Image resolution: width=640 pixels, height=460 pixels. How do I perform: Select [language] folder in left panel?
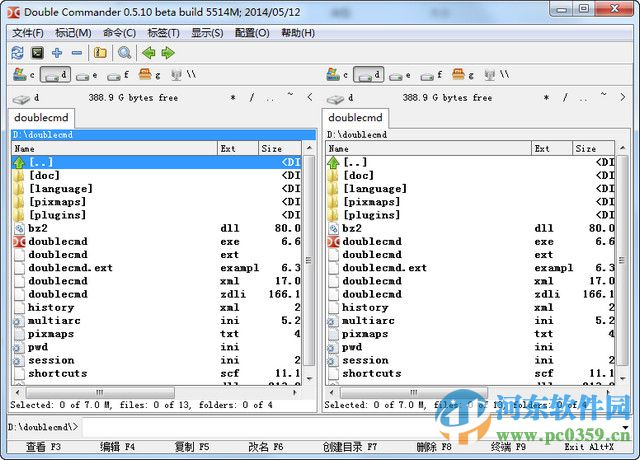[157, 189]
